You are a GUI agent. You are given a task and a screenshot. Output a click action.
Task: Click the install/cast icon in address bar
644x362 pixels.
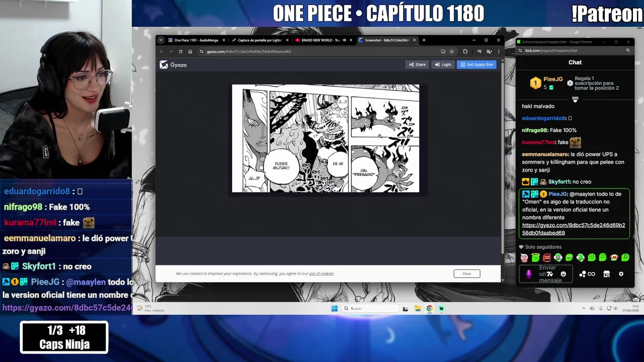tap(443, 51)
